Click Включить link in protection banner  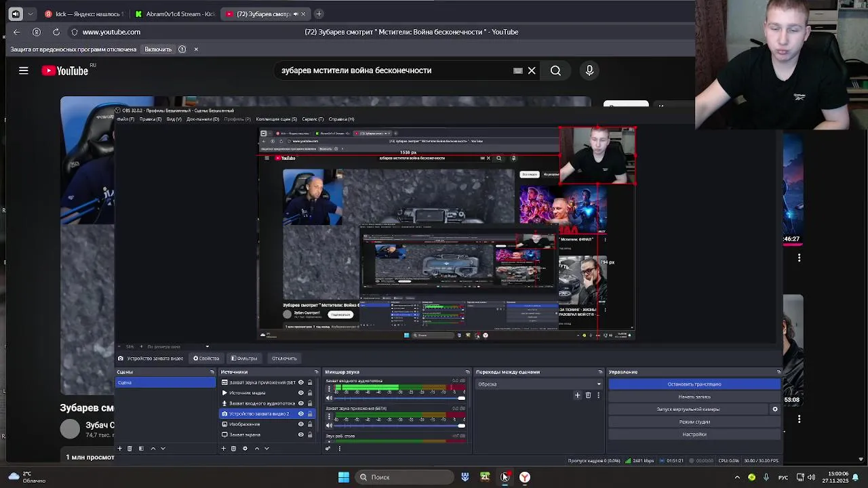tap(158, 49)
